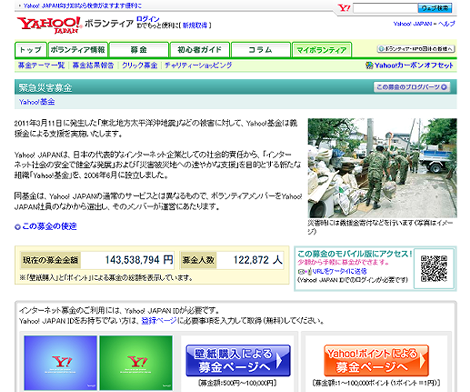Open the この募金の使途 link
This screenshot has width=470, height=392.
pos(49,226)
